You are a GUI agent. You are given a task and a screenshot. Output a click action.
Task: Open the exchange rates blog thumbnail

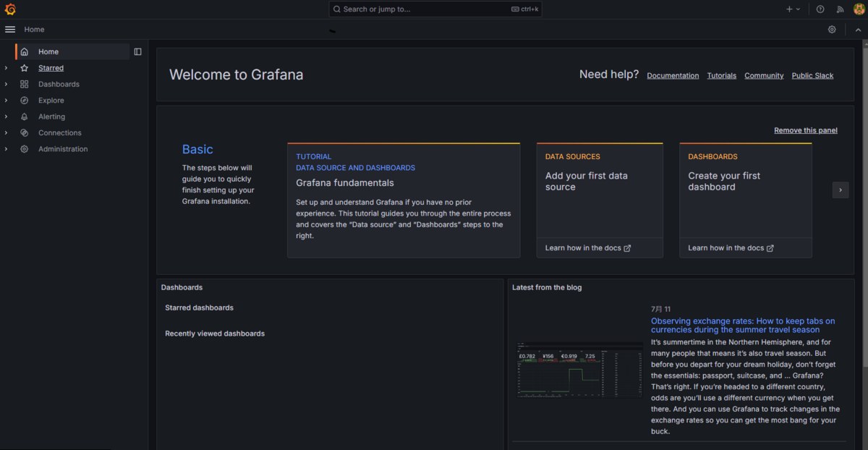click(x=579, y=369)
